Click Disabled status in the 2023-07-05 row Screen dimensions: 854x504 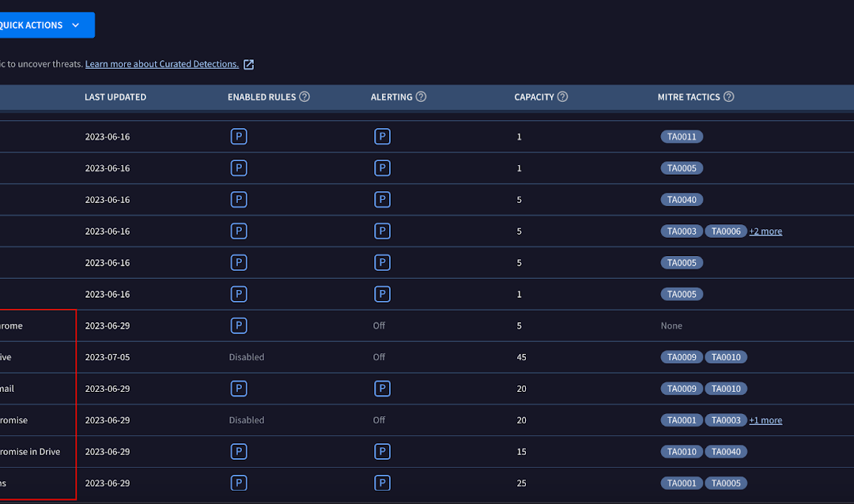click(247, 357)
